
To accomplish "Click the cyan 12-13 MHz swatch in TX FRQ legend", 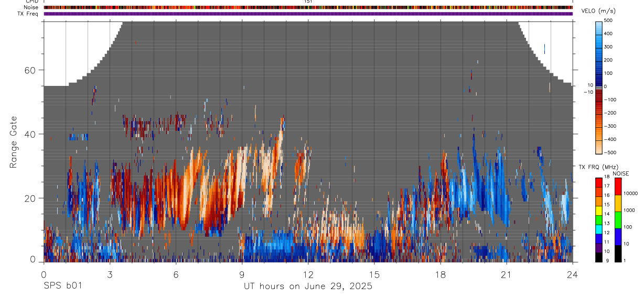I will tap(599, 229).
